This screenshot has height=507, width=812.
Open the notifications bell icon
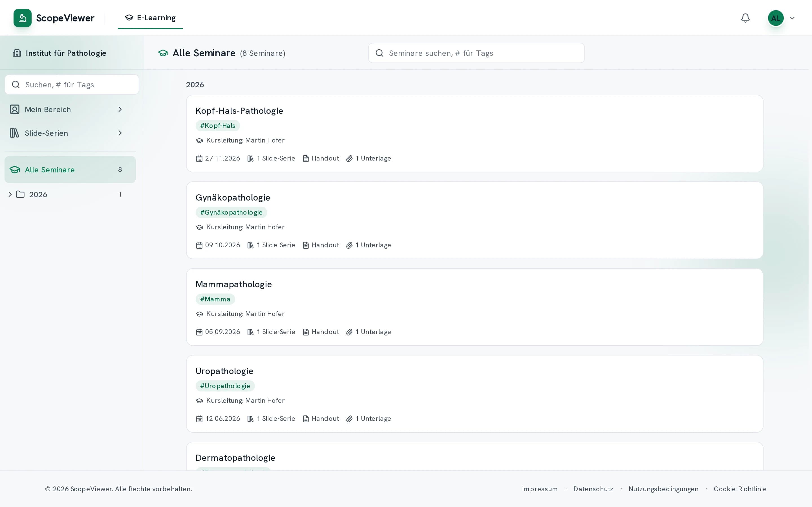(745, 18)
